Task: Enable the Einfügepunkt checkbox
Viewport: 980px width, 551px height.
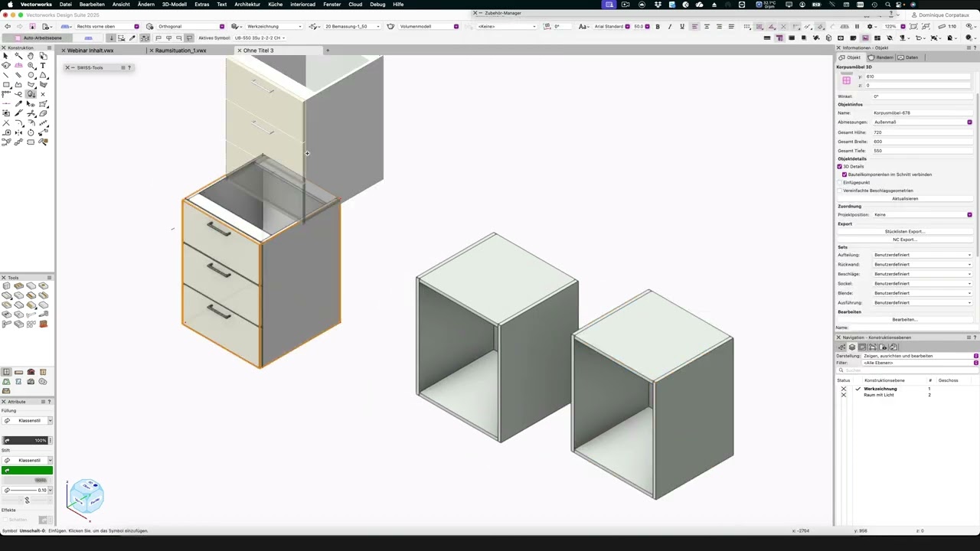Action: [840, 182]
